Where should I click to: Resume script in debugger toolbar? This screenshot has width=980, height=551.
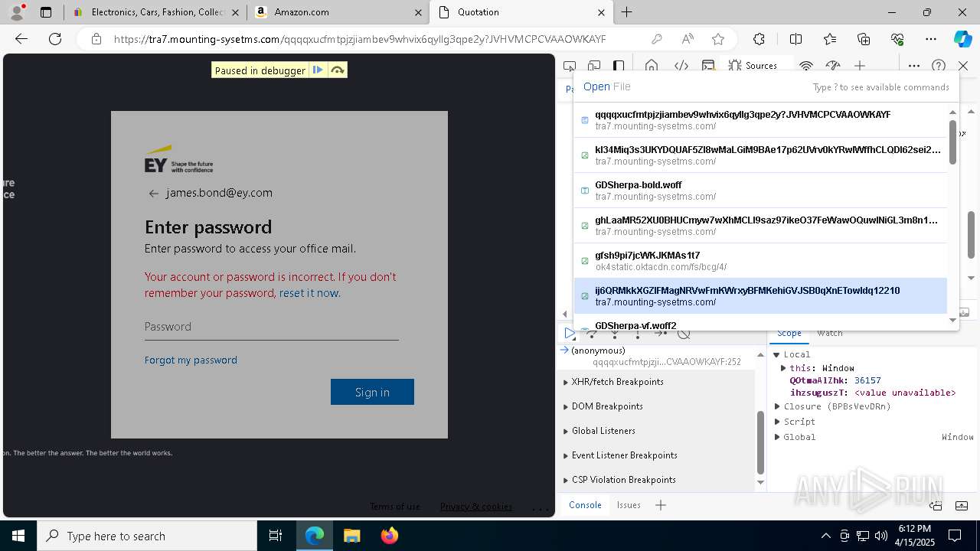click(570, 333)
